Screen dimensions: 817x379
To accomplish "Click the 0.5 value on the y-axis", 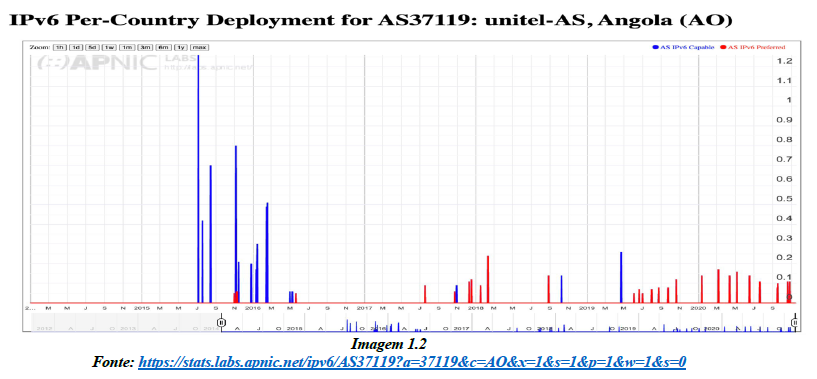I will coord(785,199).
